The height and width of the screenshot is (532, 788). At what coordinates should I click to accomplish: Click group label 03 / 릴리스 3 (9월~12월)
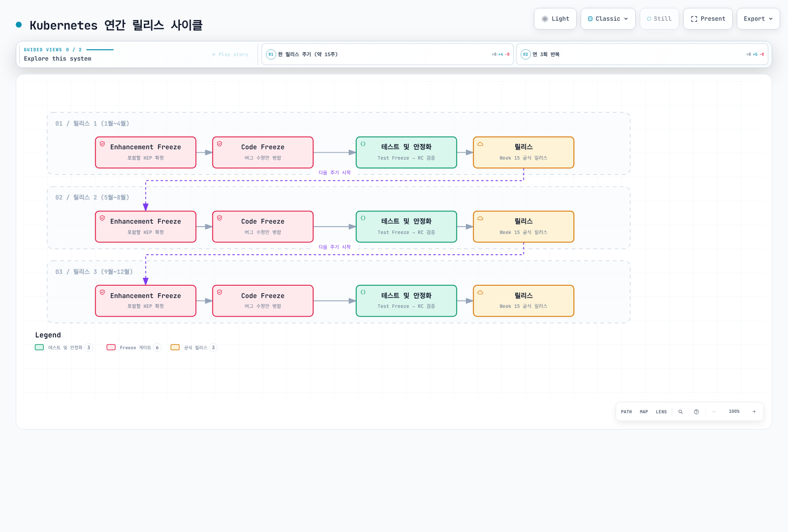pos(94,272)
